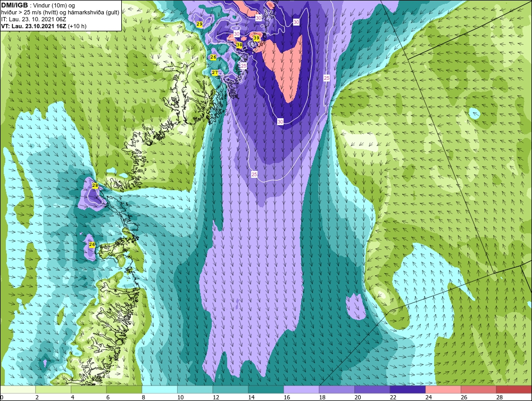
Task: Click the legend scale value 0
Action: [2, 397]
